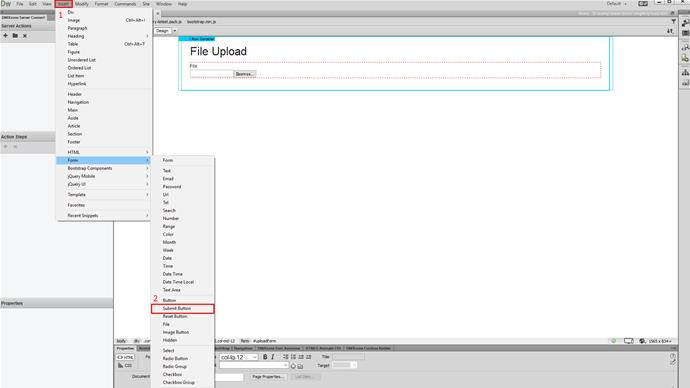
Task: Click the file path text field on the page
Action: [212, 74]
